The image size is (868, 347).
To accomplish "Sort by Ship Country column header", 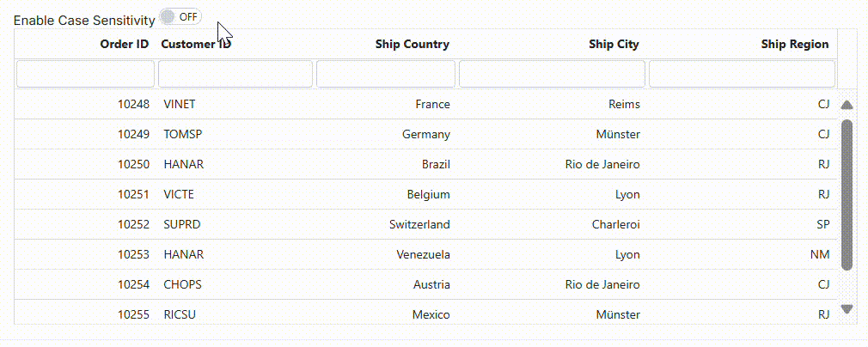I will pyautogui.click(x=412, y=45).
